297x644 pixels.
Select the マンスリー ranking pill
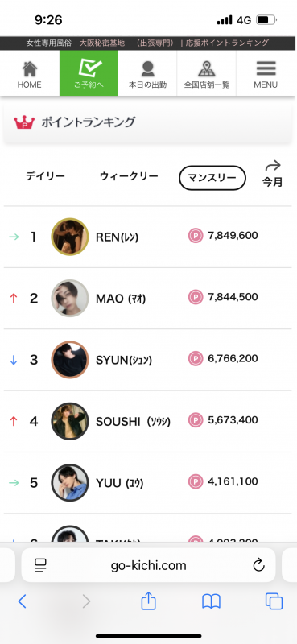click(212, 178)
